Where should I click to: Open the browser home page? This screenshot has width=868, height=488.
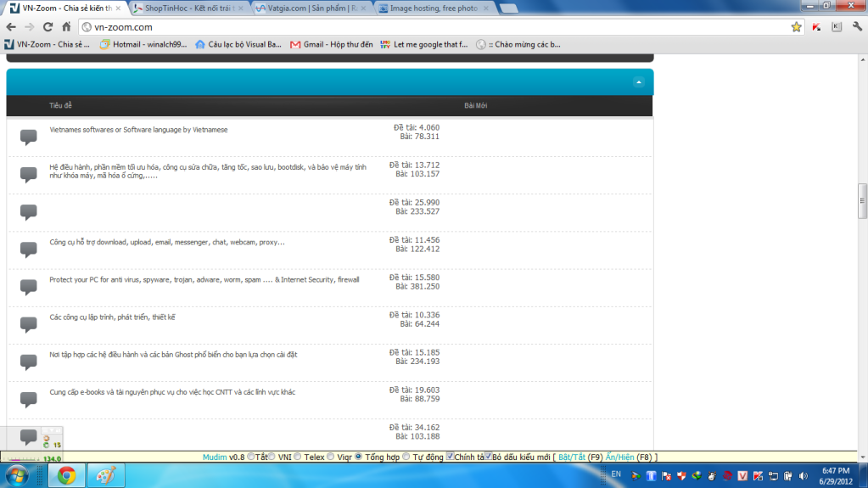(x=66, y=26)
